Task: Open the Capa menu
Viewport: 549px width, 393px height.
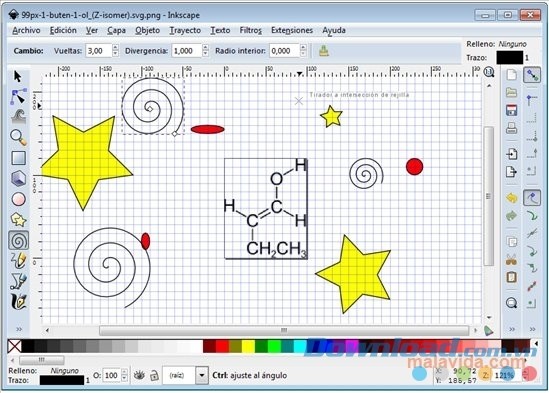Action: click(116, 30)
